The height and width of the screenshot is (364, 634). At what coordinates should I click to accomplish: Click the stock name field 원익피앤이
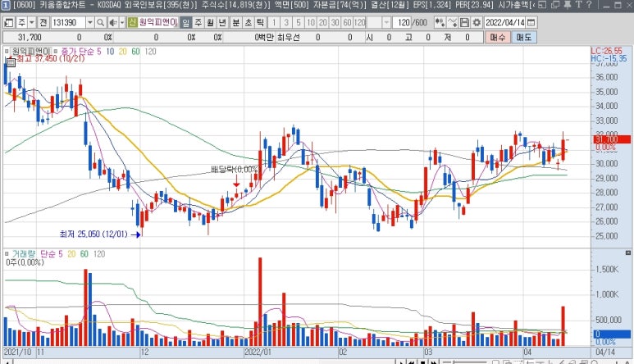158,23
